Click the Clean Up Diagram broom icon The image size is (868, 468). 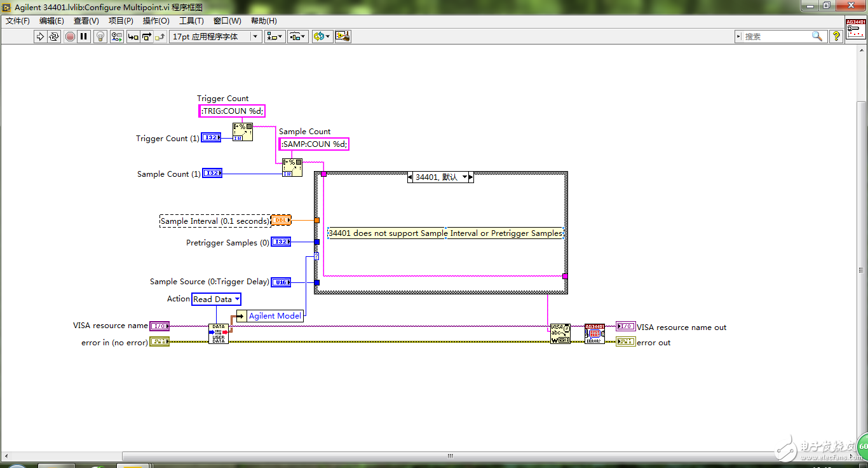click(342, 37)
